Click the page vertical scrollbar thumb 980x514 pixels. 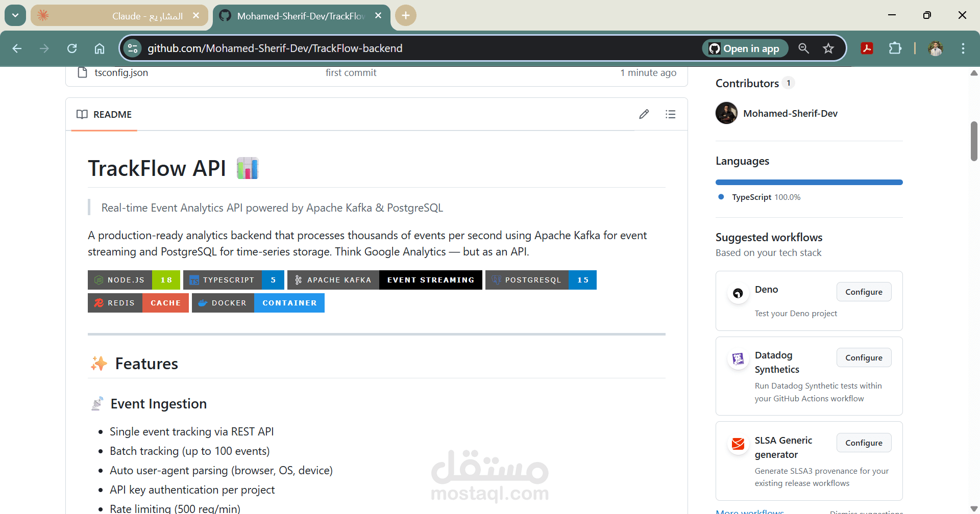[974, 141]
